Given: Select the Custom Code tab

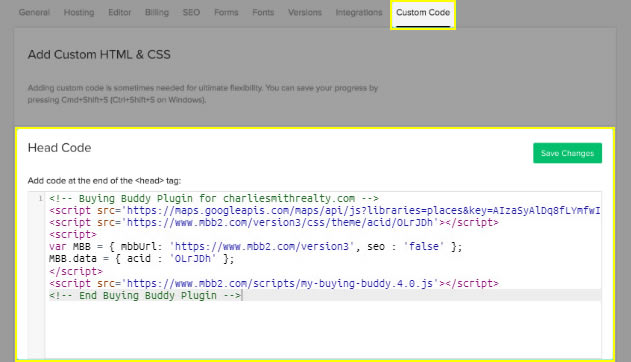Looking at the screenshot, I should click(423, 12).
